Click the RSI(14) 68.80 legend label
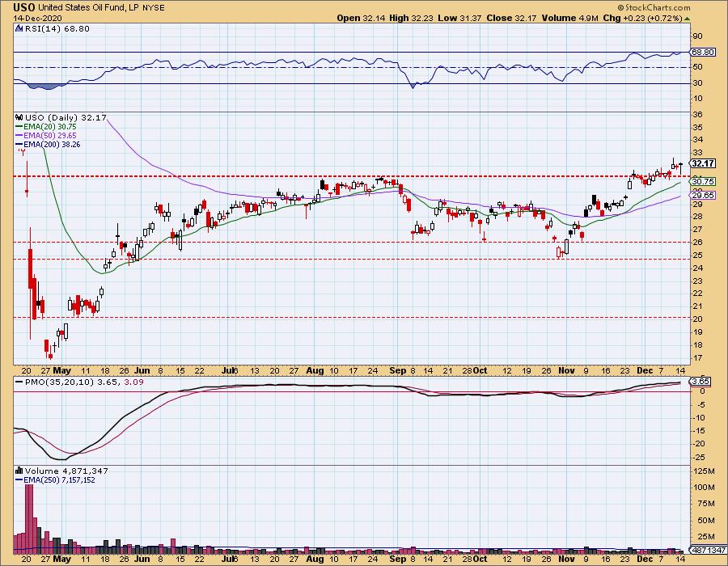728x566 pixels. tap(57, 29)
